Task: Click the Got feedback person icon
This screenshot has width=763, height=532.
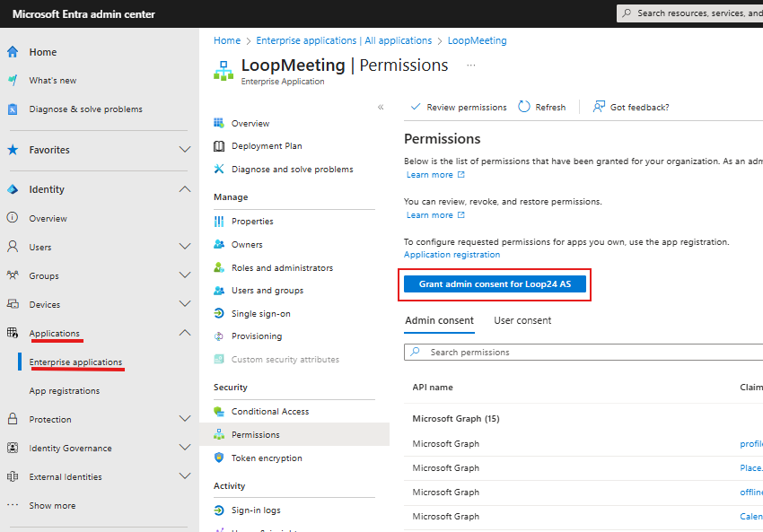Action: click(x=599, y=107)
